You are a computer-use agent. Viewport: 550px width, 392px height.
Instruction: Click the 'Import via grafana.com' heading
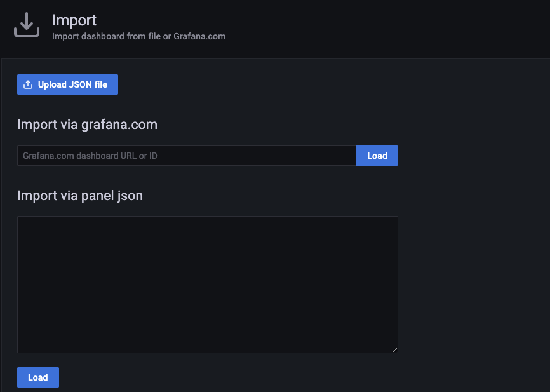[x=87, y=125]
